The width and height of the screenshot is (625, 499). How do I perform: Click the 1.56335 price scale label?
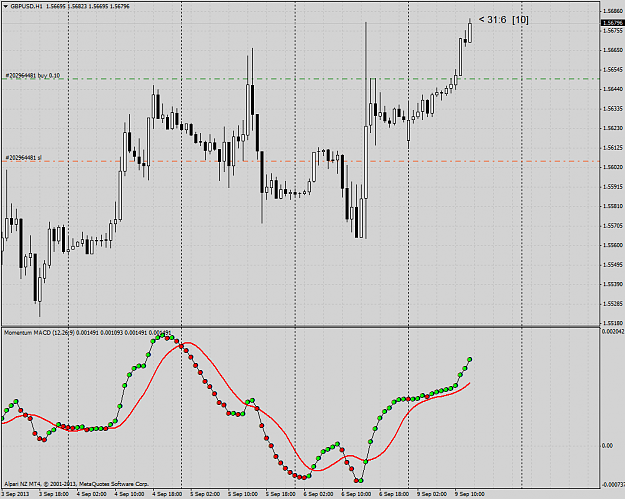(x=613, y=109)
